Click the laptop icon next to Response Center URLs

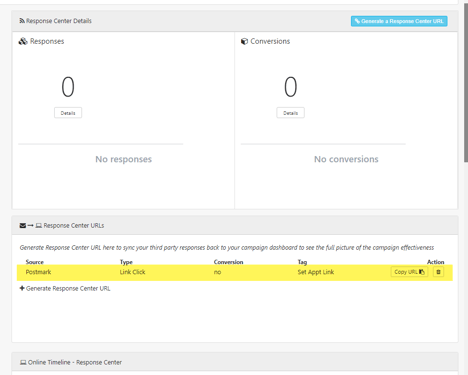pyautogui.click(x=39, y=226)
